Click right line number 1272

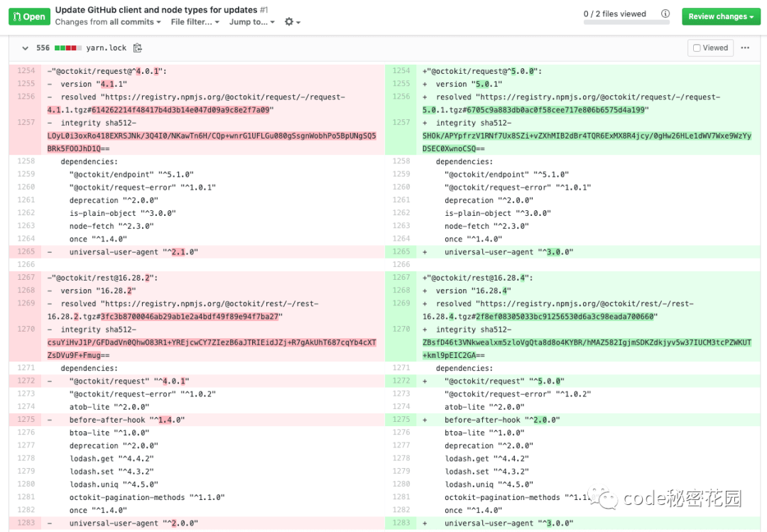click(x=401, y=381)
